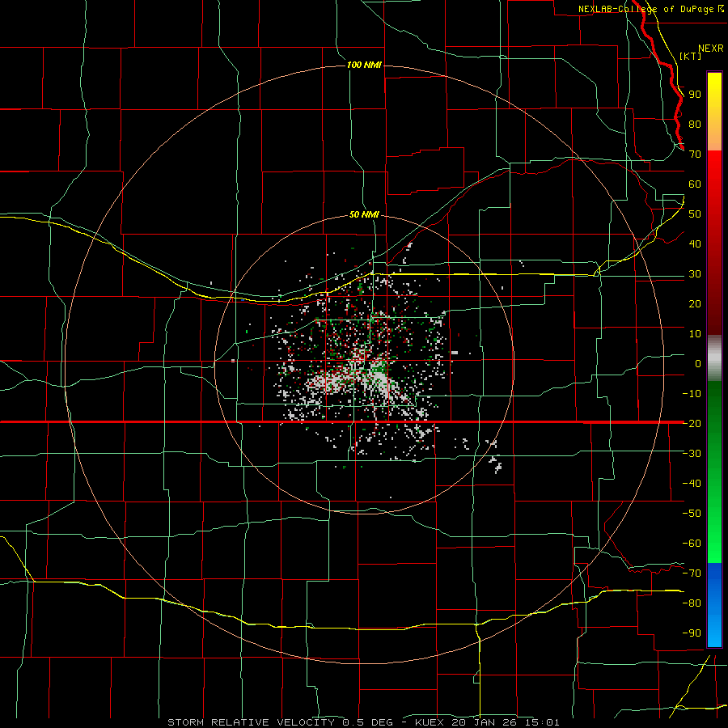The width and height of the screenshot is (728, 728).
Task: Pick the gray near-zero color bar segment
Action: (714, 358)
